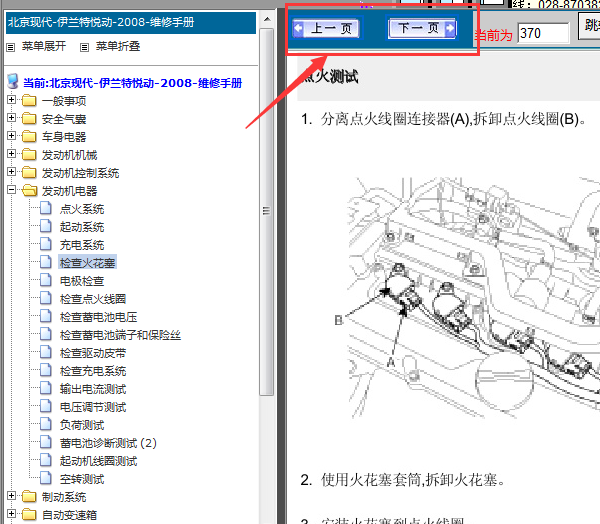Image resolution: width=600 pixels, height=524 pixels.
Task: Click the document icon beside 检查火花塞
Action: [46, 262]
